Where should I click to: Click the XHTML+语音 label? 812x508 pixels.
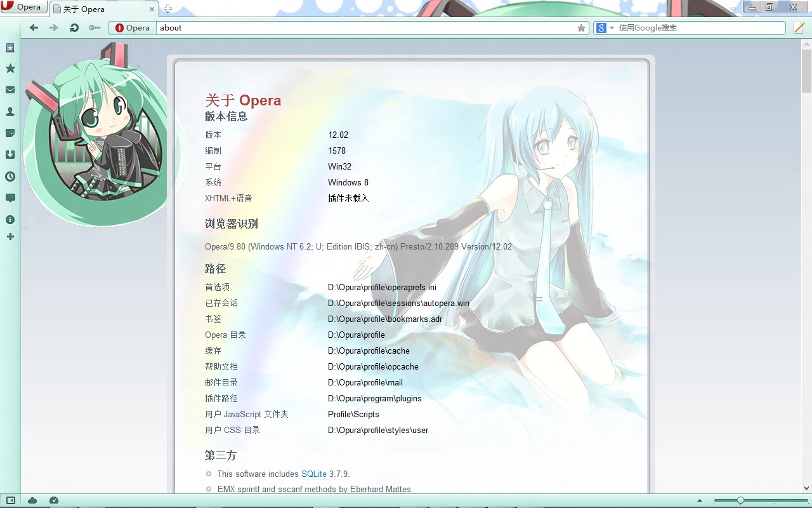pyautogui.click(x=228, y=198)
